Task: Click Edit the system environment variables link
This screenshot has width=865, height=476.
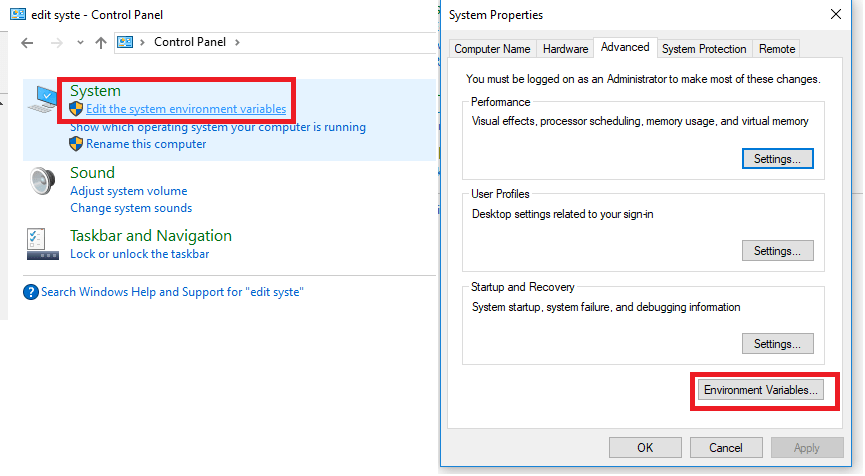Action: pyautogui.click(x=186, y=109)
